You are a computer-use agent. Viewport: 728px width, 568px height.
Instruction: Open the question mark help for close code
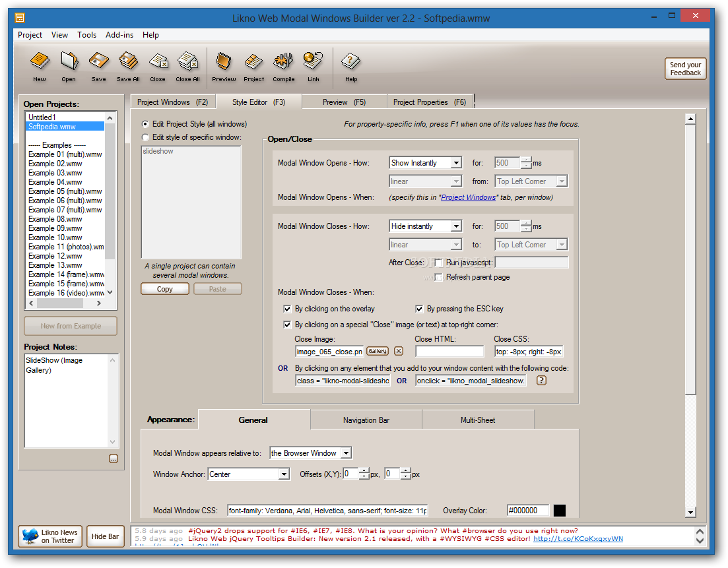point(541,381)
